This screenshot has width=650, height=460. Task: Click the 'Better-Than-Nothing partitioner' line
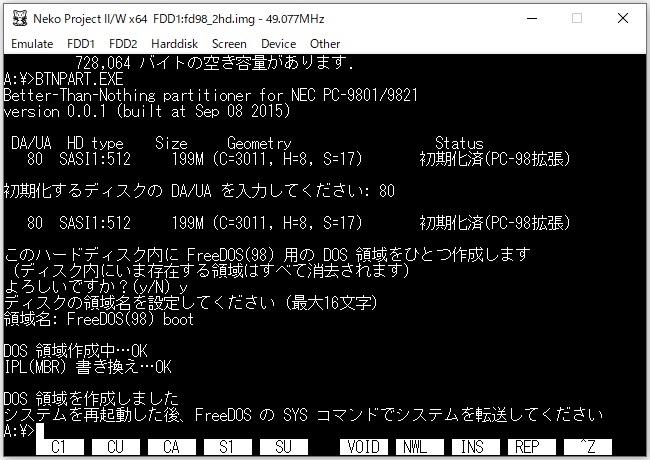point(210,95)
